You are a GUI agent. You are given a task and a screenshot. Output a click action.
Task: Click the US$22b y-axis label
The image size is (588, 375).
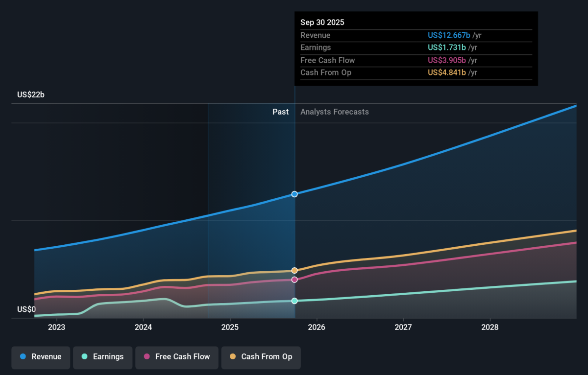click(31, 95)
